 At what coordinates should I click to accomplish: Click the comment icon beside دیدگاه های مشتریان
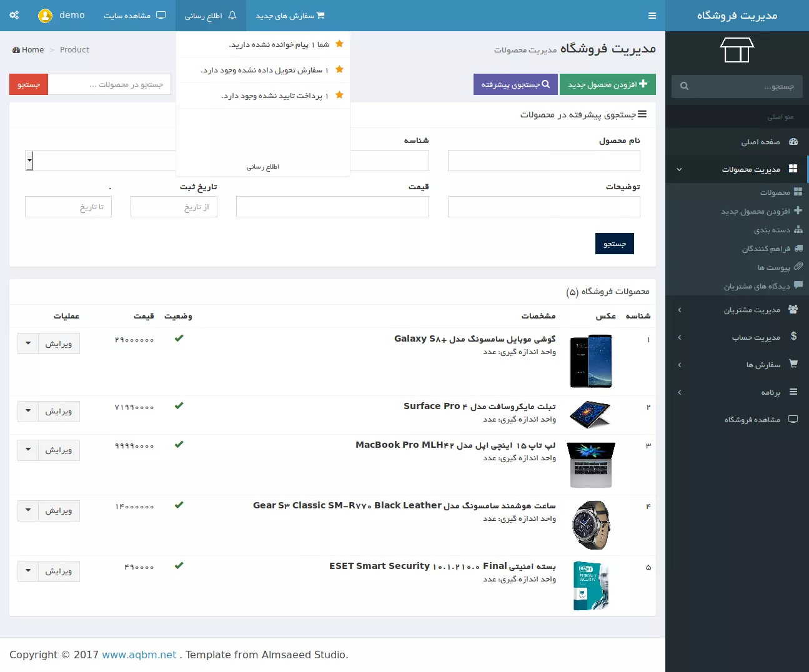click(798, 285)
